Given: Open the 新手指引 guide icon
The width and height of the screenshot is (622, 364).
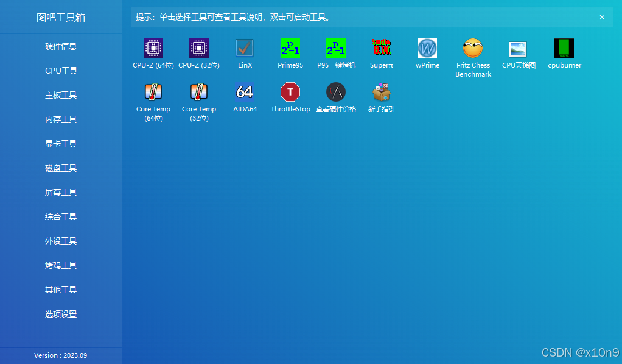Looking at the screenshot, I should [381, 92].
